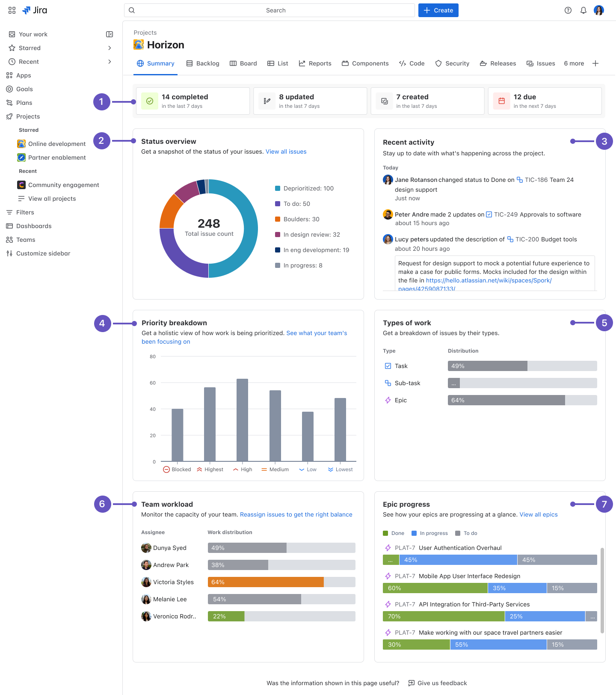Expand the Starred sidebar section
This screenshot has height=695, width=616.
[x=110, y=48]
